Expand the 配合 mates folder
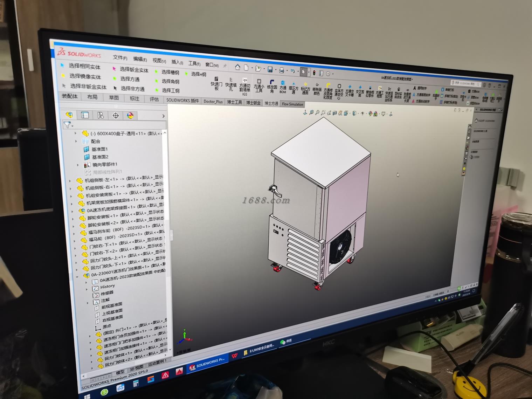The image size is (532, 399). point(76,141)
